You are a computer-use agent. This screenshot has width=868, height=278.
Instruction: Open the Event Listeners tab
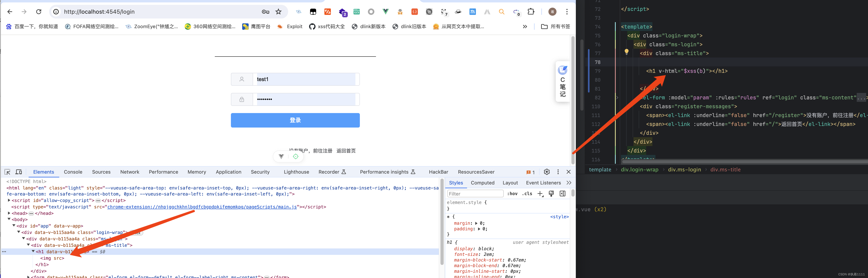pos(543,183)
